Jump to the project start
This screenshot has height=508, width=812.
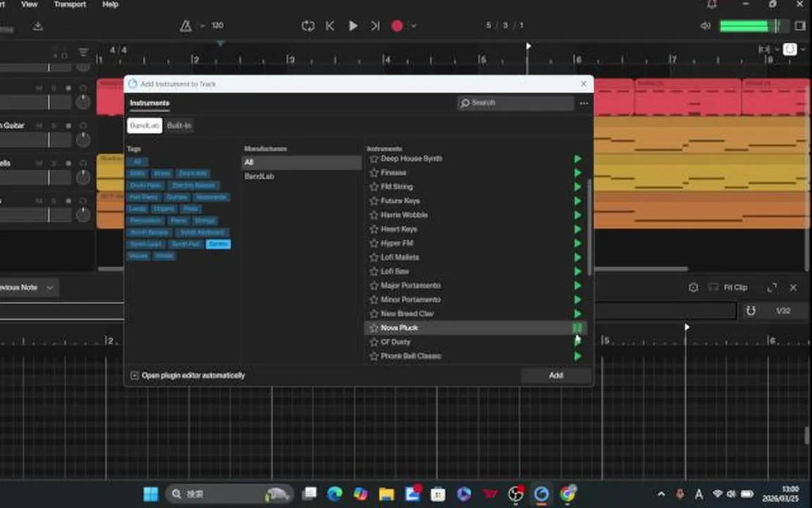click(x=330, y=26)
